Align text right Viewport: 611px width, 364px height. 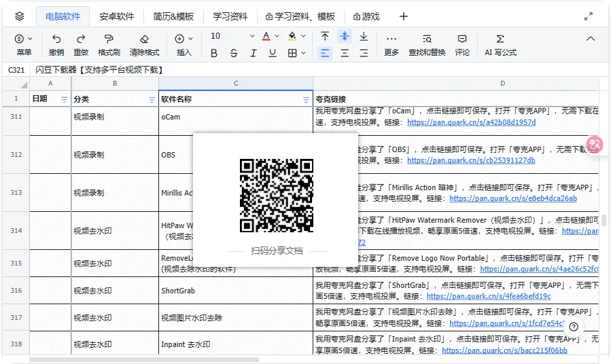(364, 53)
